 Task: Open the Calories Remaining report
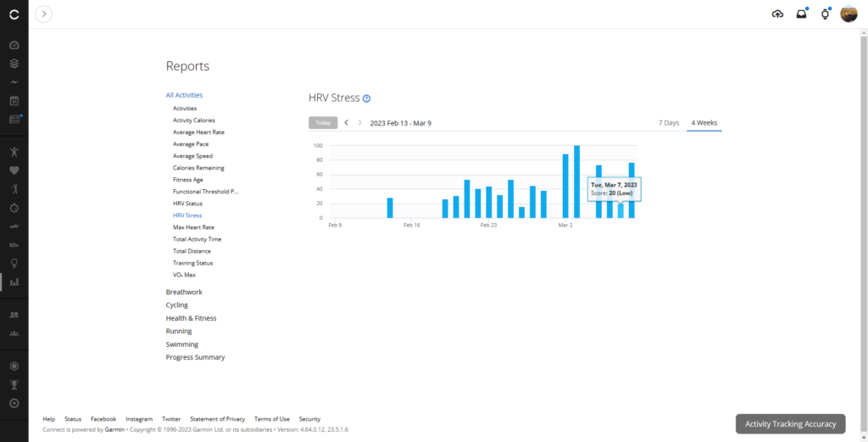tap(198, 168)
